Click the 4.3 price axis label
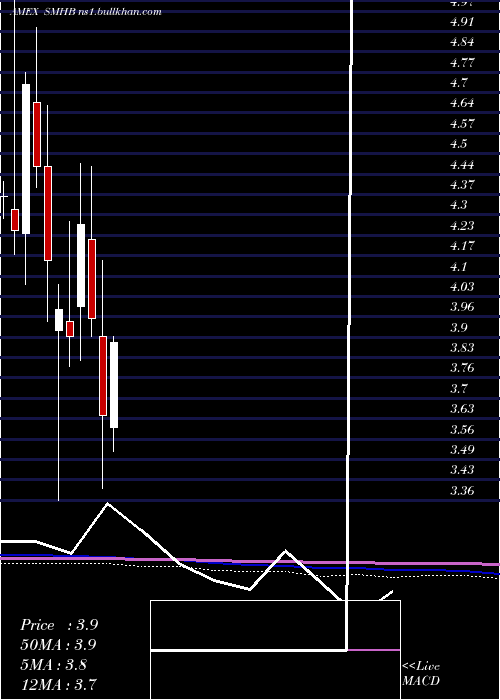Screen dimensions: 500x700 459,205
